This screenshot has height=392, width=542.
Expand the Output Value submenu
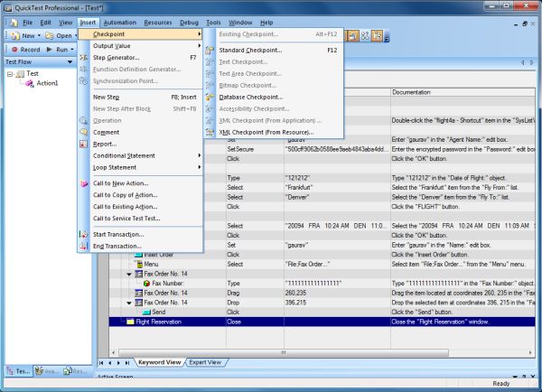click(200, 46)
